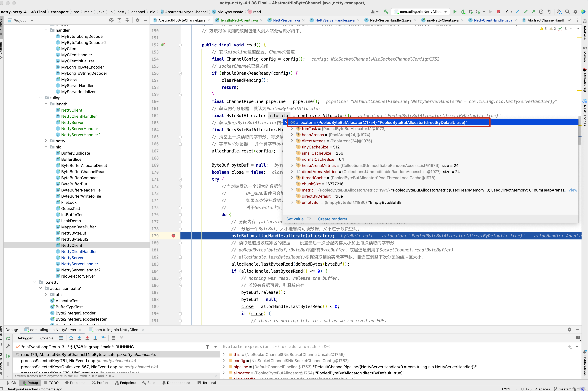
Task: Click the Run to Cursor icon
Action: coord(104,338)
